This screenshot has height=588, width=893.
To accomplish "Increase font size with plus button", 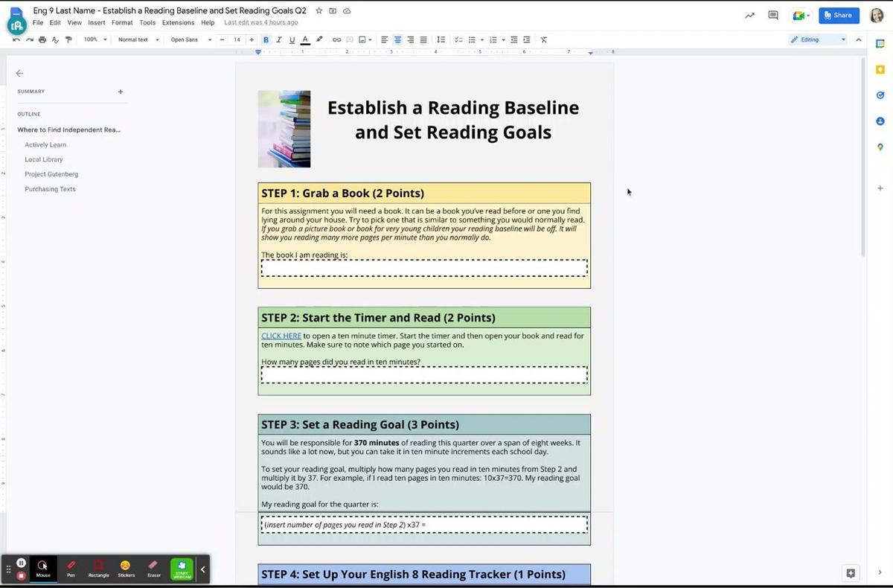I will pos(252,39).
